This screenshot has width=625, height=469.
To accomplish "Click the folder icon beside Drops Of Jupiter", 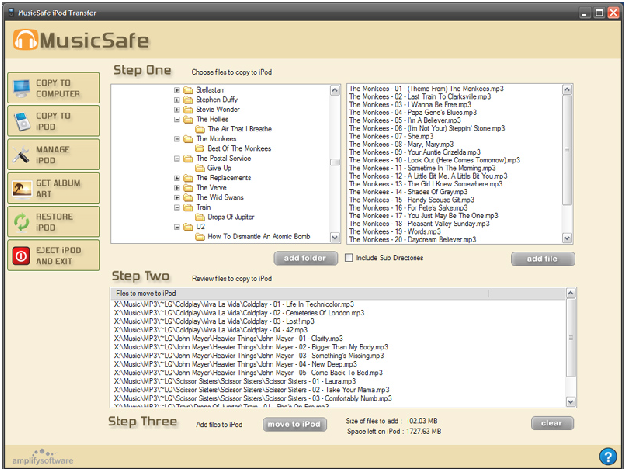I will [200, 217].
